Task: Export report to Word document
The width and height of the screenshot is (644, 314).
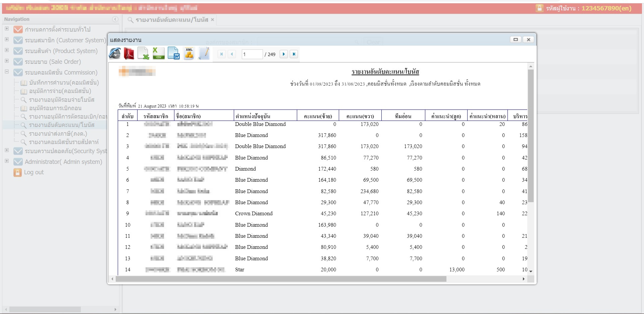Action: click(173, 54)
